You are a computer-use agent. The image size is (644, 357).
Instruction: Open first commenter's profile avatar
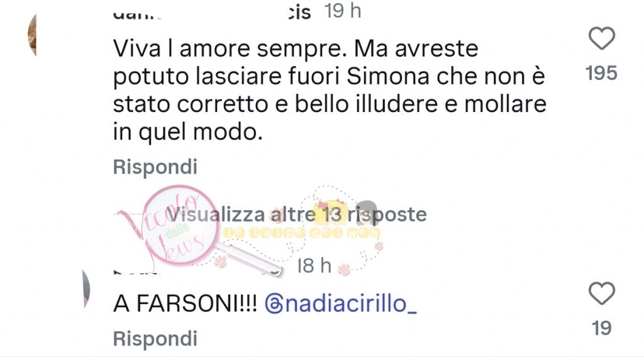tap(32, 35)
